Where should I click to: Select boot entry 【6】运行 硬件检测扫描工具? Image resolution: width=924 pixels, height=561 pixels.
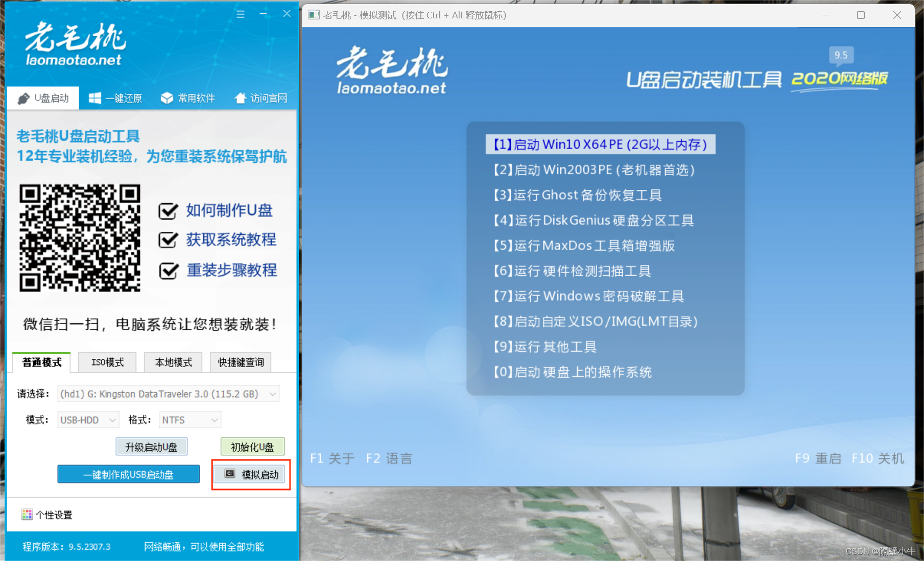click(572, 271)
